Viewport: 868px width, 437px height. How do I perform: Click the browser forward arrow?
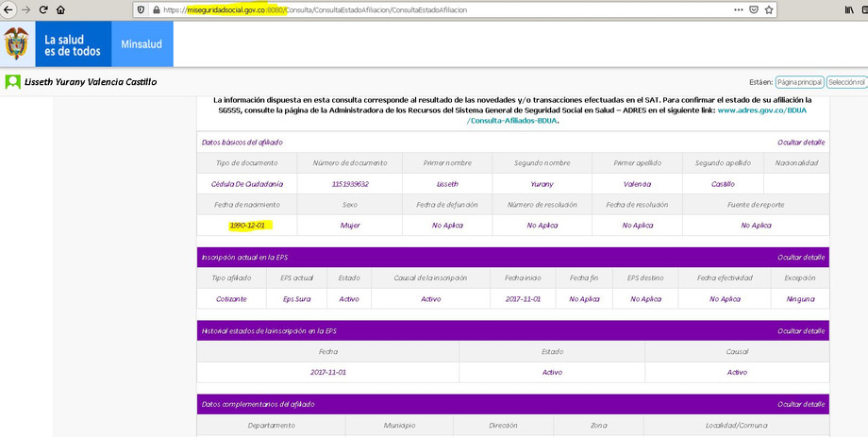point(25,9)
